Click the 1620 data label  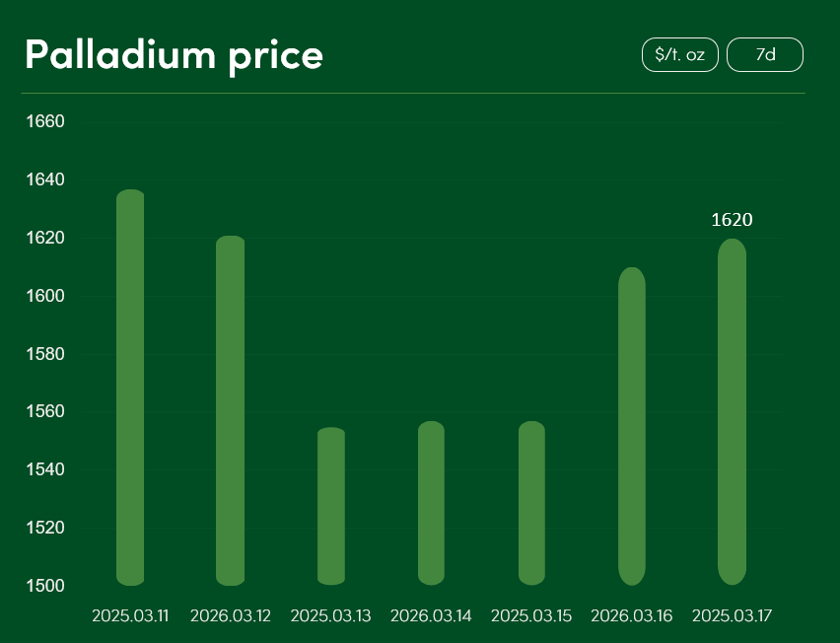tap(732, 220)
